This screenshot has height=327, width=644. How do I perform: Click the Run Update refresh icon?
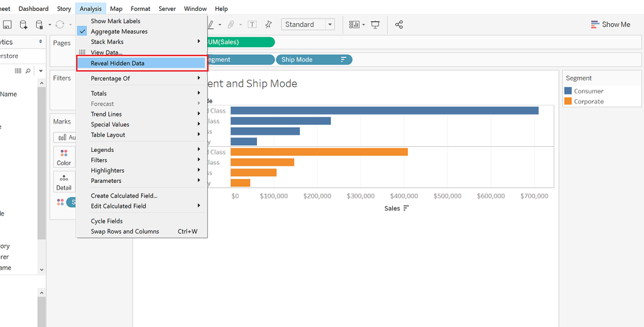[x=60, y=24]
